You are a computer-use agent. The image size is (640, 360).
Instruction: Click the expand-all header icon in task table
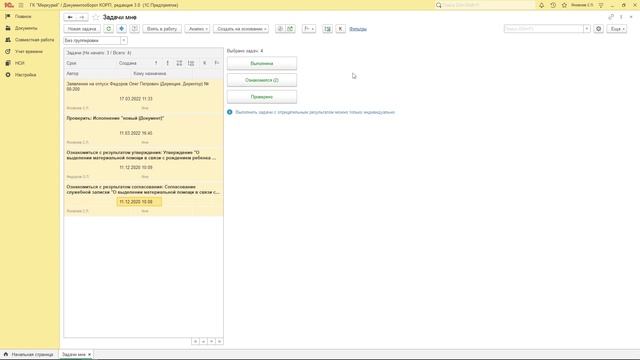click(x=179, y=63)
